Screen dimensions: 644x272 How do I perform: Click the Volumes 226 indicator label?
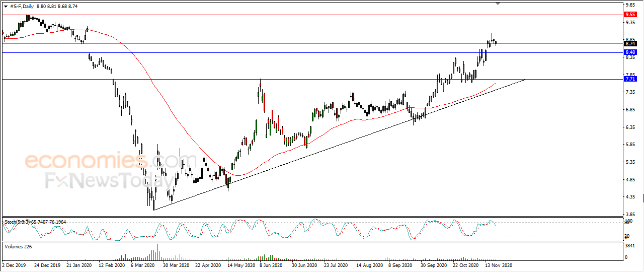(18, 246)
